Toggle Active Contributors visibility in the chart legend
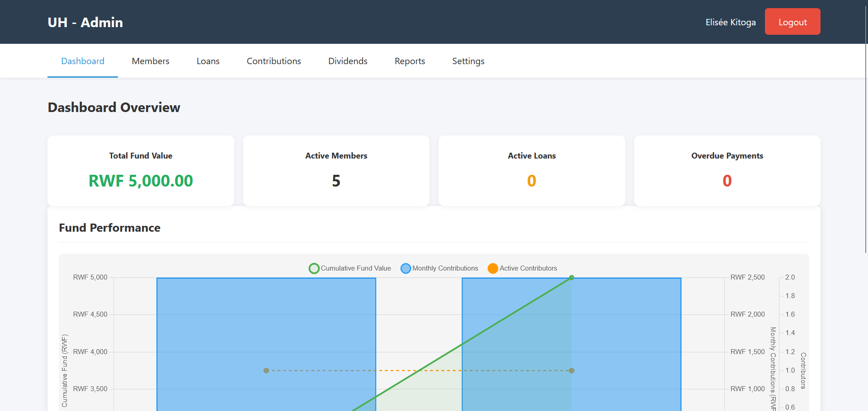Viewport: 868px width, 411px height. tap(493, 268)
